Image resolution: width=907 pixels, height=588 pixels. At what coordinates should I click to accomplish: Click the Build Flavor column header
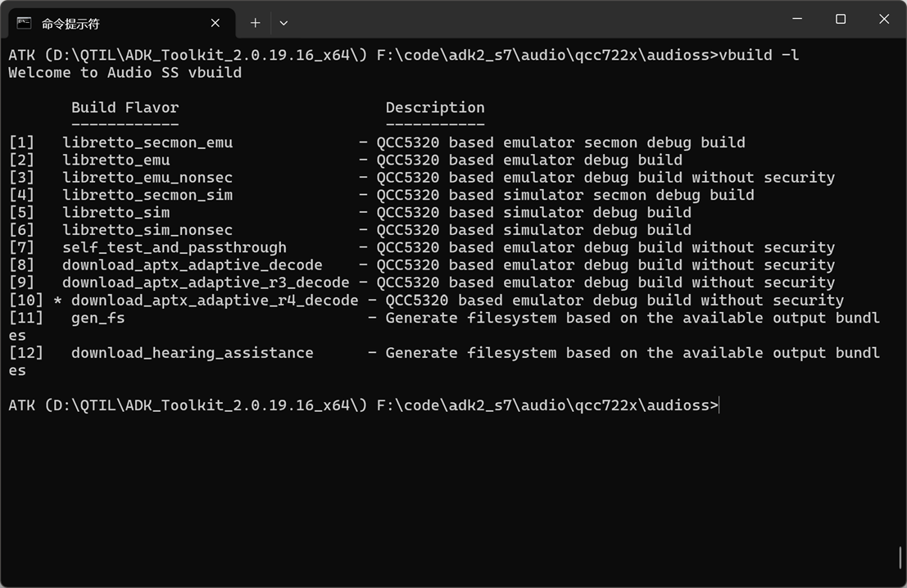point(125,107)
